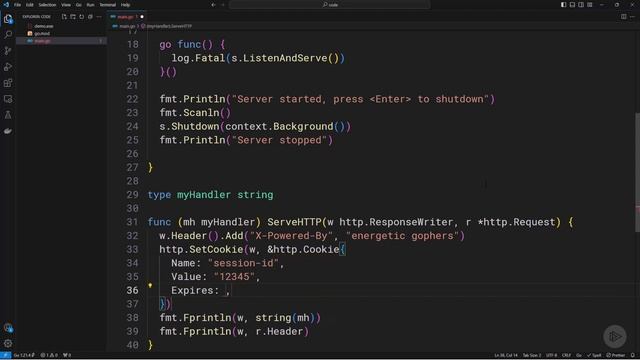The width and height of the screenshot is (640, 360).
Task: Refresh the Explorer file list
Action: (x=81, y=17)
